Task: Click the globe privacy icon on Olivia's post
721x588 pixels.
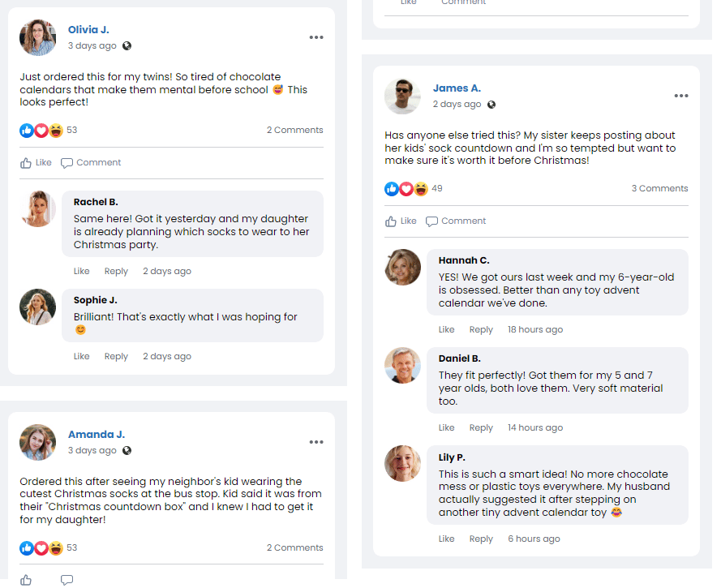Action: pyautogui.click(x=127, y=46)
